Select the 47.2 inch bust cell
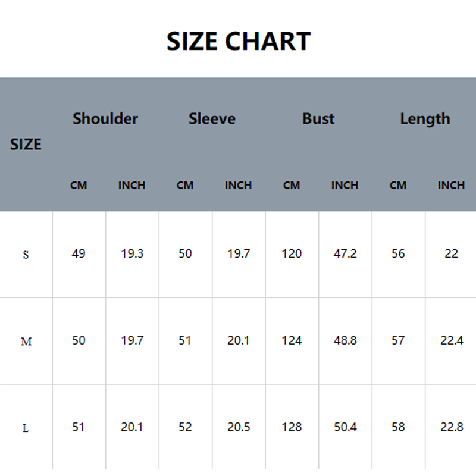Image resolution: width=476 pixels, height=476 pixels. click(345, 254)
